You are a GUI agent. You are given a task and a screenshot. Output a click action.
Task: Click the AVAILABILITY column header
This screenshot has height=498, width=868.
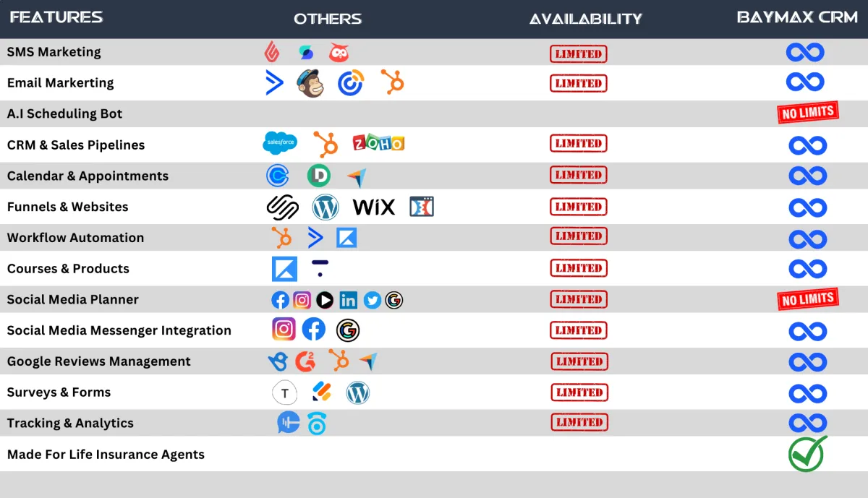click(585, 19)
